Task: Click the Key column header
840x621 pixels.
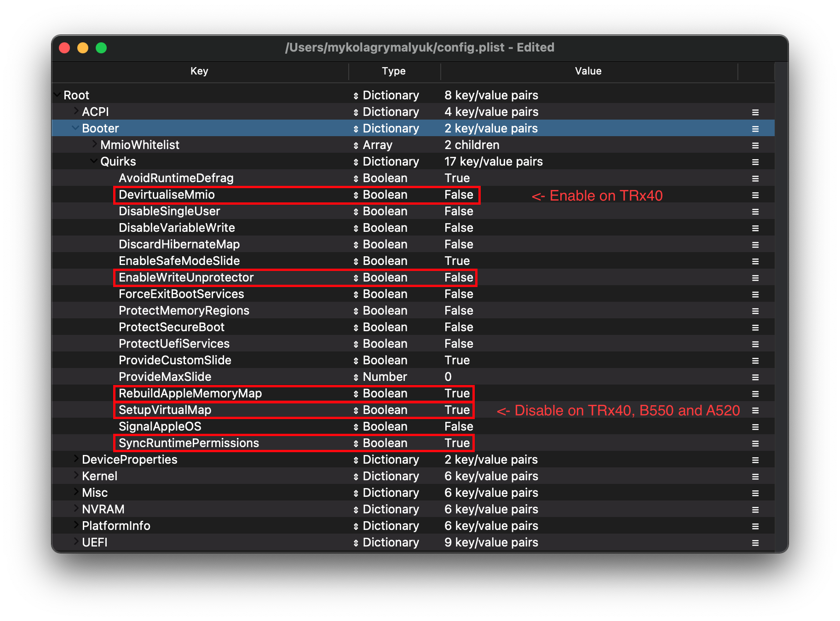Action: pyautogui.click(x=199, y=71)
